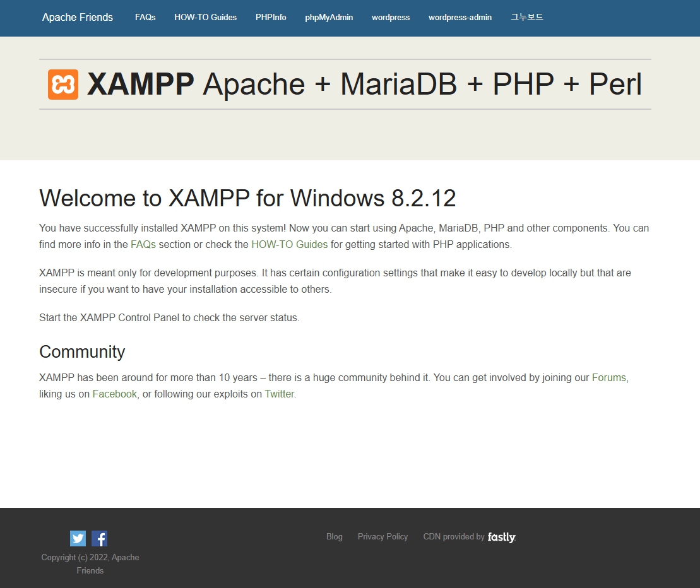Follow the HOW-TO Guides link in the paragraph
This screenshot has width=700, height=588.
coord(289,245)
